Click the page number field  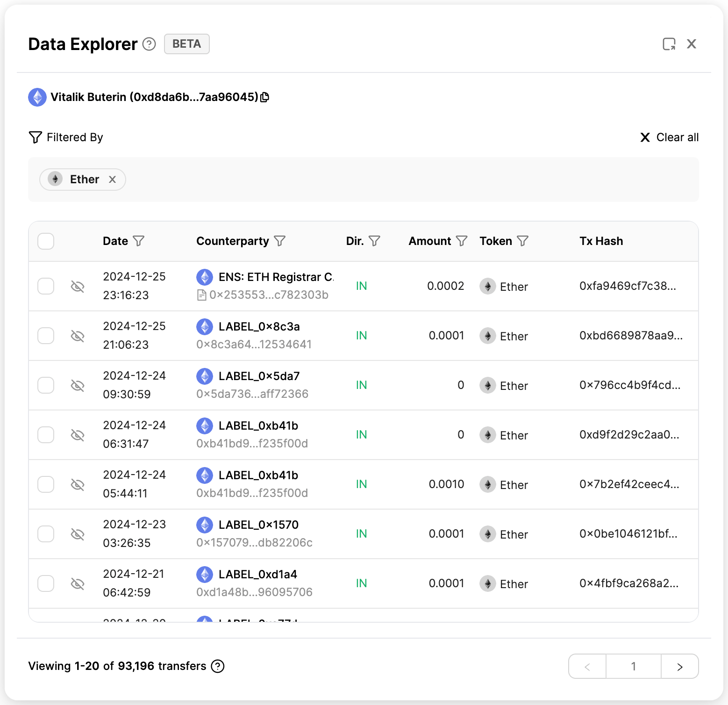point(633,667)
